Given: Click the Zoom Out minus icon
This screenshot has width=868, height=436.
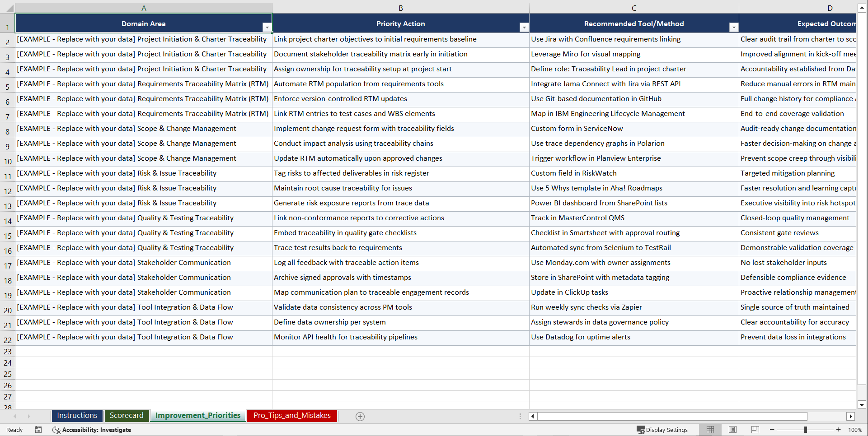Looking at the screenshot, I should point(772,430).
